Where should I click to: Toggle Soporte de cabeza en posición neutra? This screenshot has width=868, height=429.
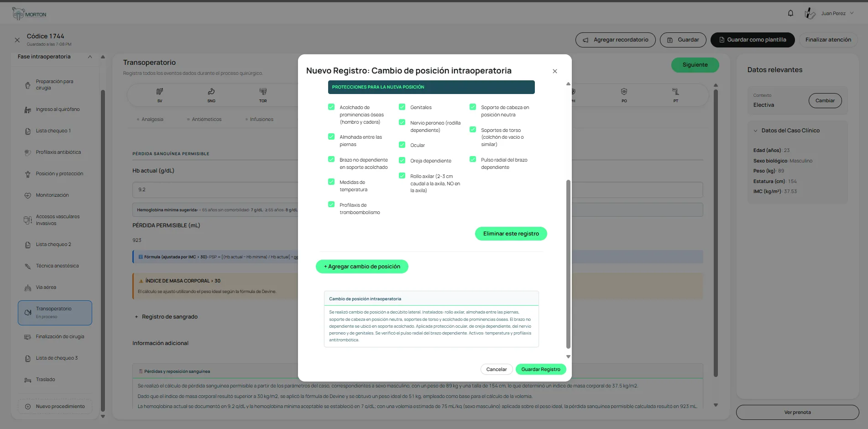[473, 107]
